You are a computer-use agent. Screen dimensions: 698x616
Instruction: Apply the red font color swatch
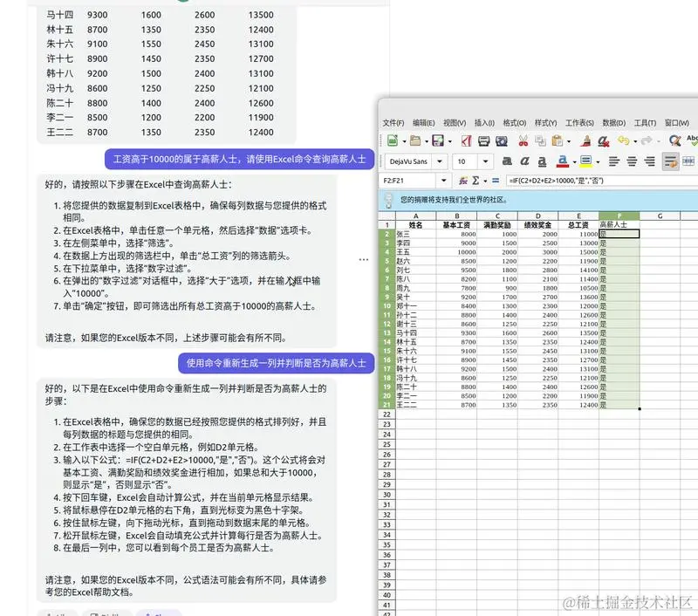563,161
